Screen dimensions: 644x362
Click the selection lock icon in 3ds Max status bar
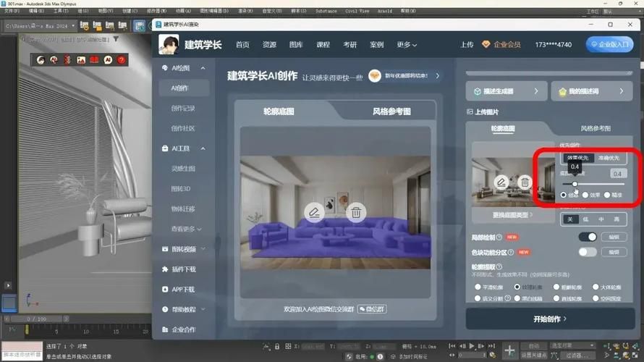tap(277, 346)
